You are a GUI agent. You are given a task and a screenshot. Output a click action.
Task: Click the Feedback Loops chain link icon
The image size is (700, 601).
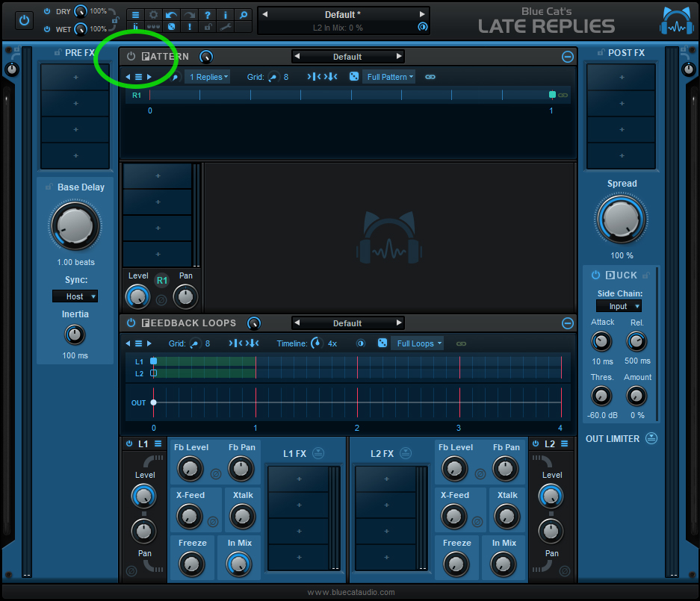461,343
